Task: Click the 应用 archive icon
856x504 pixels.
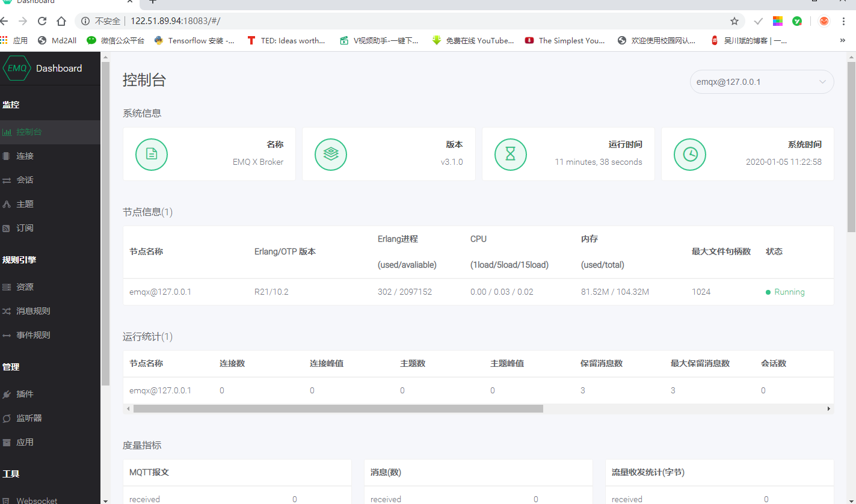Action: point(7,442)
